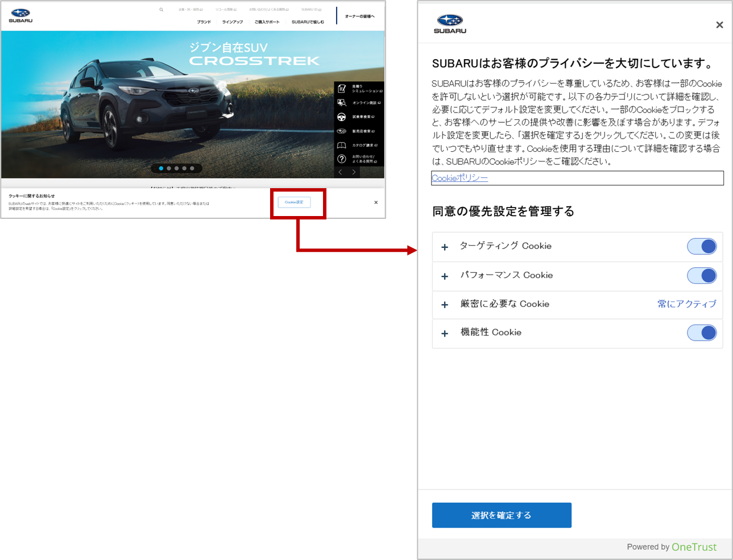Open お問い合わせ/よくある質問 in the top header
The width and height of the screenshot is (733, 560).
pyautogui.click(x=268, y=10)
